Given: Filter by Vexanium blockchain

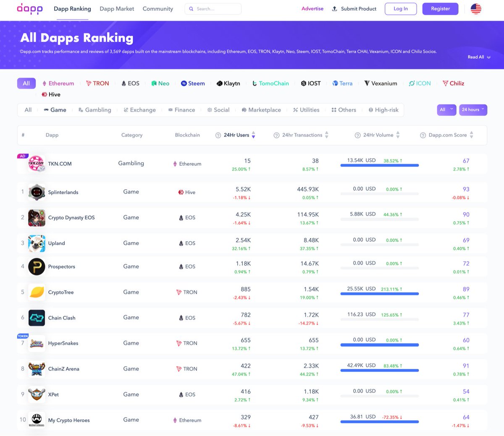Looking at the screenshot, I should pyautogui.click(x=381, y=84).
